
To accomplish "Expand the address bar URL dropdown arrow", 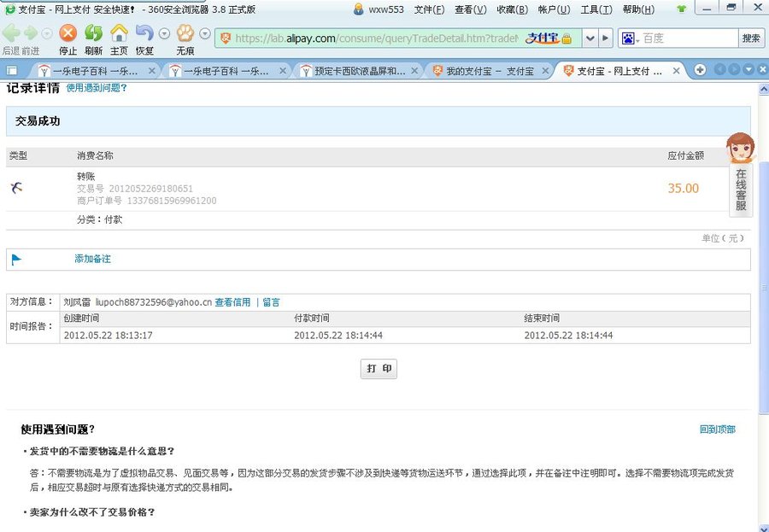I will coord(590,38).
